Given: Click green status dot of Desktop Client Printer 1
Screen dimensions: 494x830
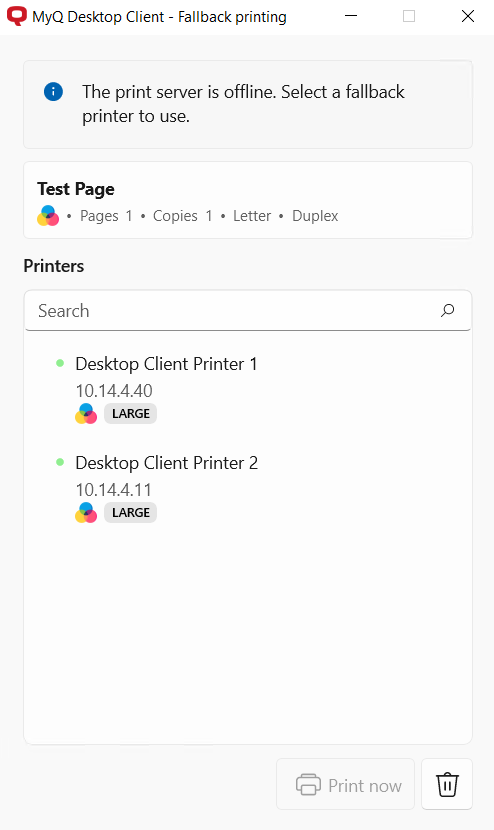Looking at the screenshot, I should 60,363.
